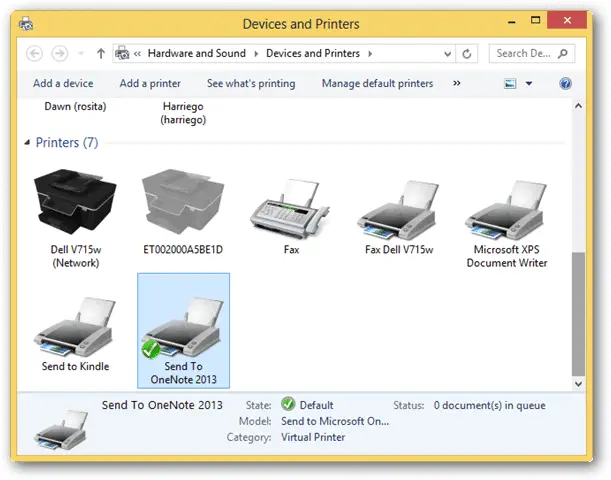
Task: Select the Harriego (harriego) device label
Action: [183, 113]
